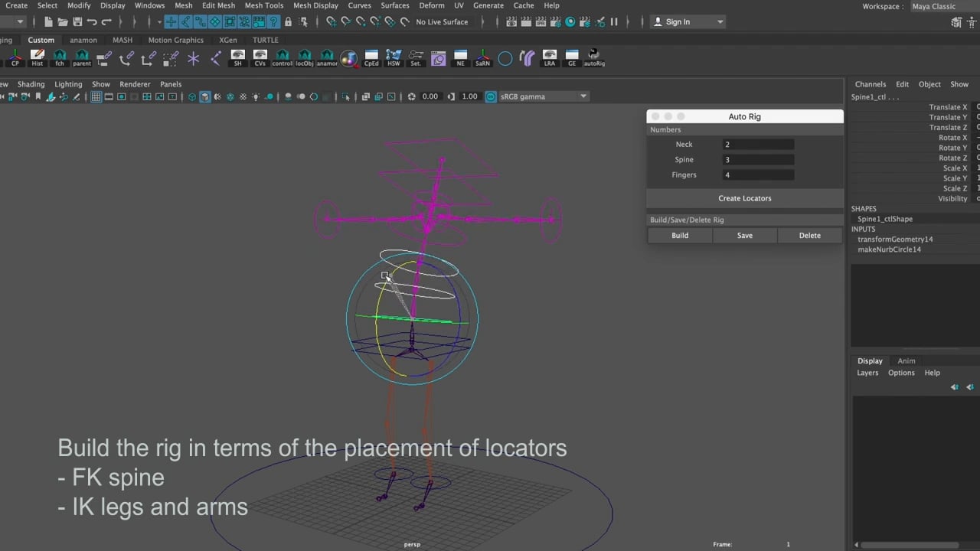The image size is (980, 551).
Task: Click the CP shelf icon
Action: [15, 57]
